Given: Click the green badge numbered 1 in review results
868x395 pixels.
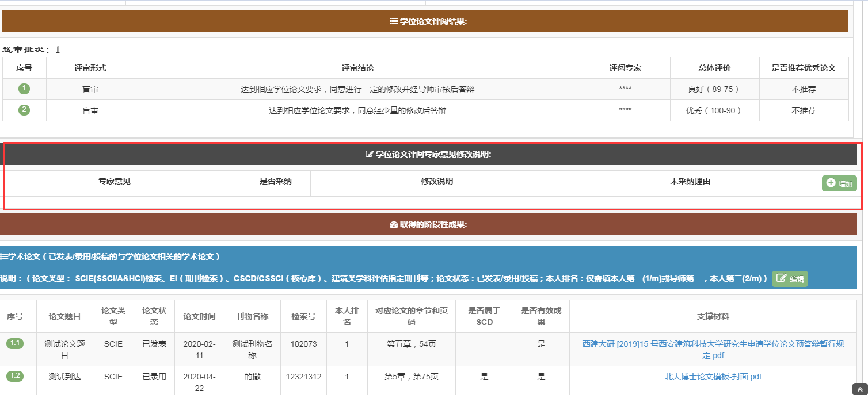Looking at the screenshot, I should (24, 89).
